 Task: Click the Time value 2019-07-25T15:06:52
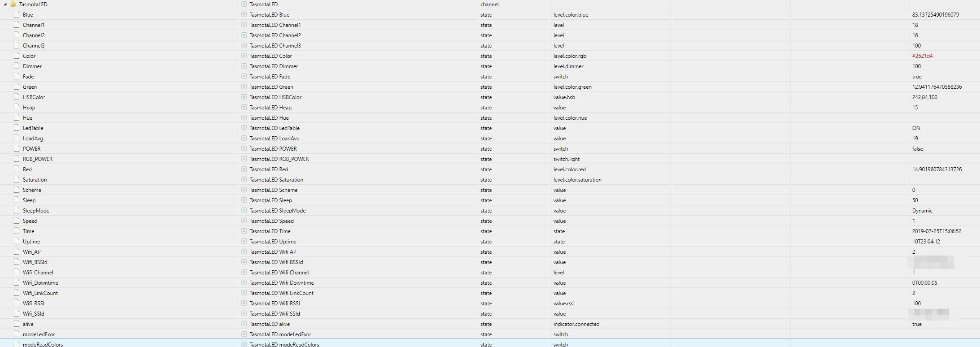point(937,231)
